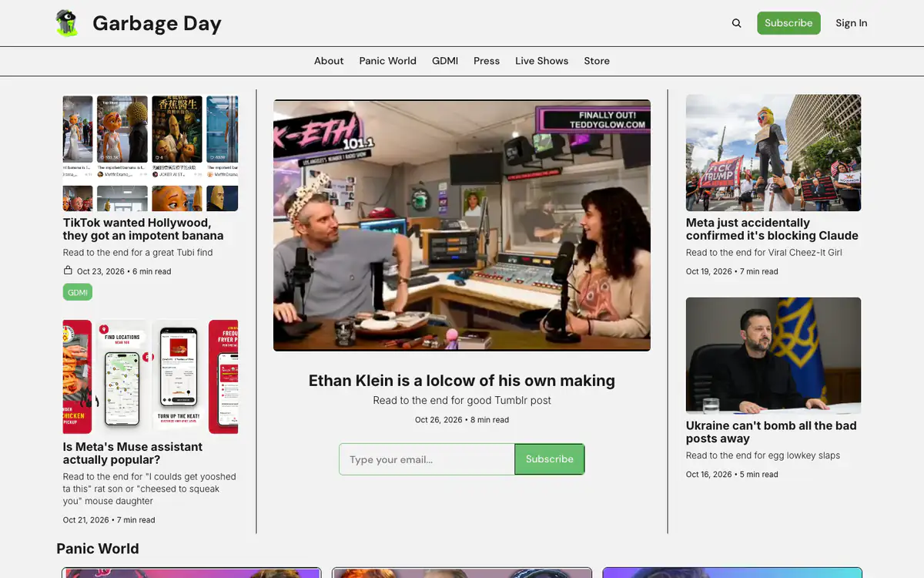Open the TikTok impotent banana thumbnail
Screen dimensions: 924x578
(150, 153)
